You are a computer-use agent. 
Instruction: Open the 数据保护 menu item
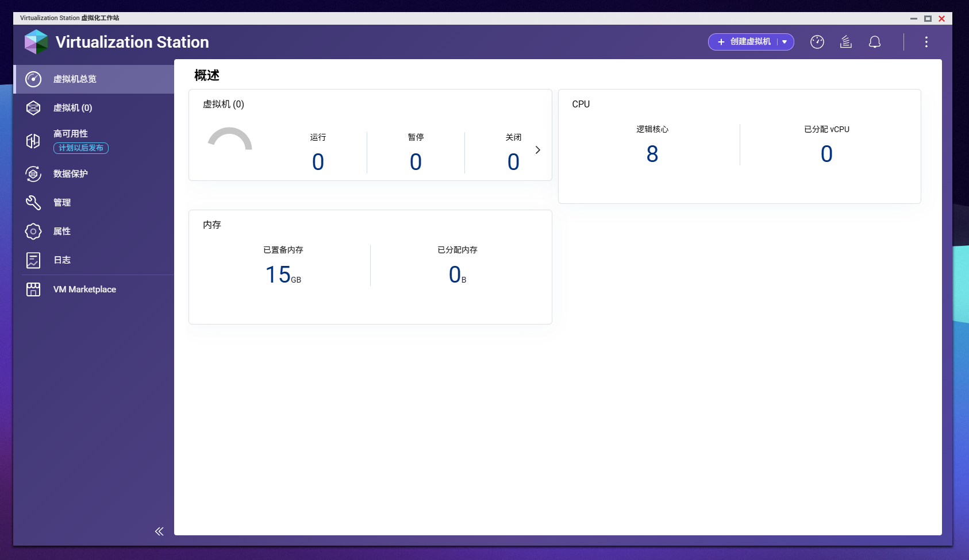tap(94, 173)
